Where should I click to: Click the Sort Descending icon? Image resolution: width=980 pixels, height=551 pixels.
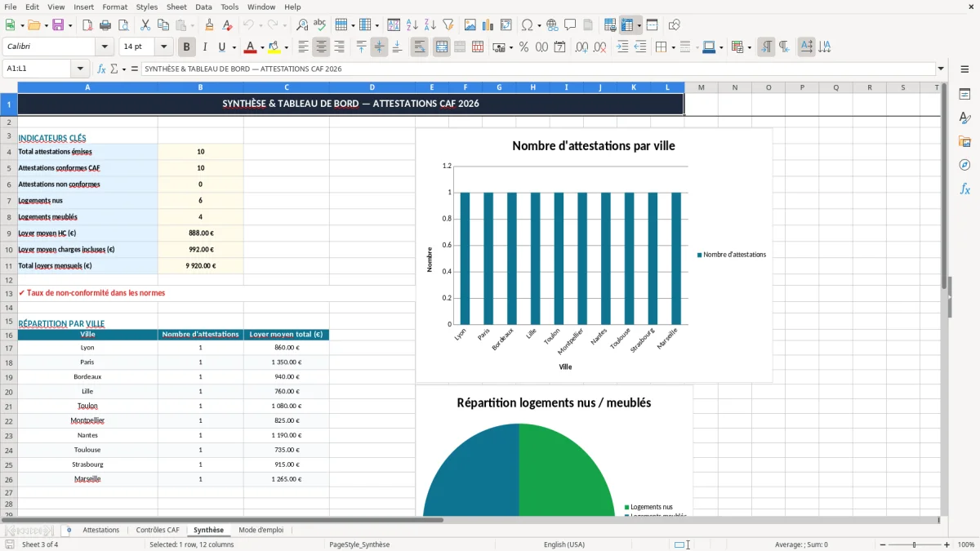[430, 25]
